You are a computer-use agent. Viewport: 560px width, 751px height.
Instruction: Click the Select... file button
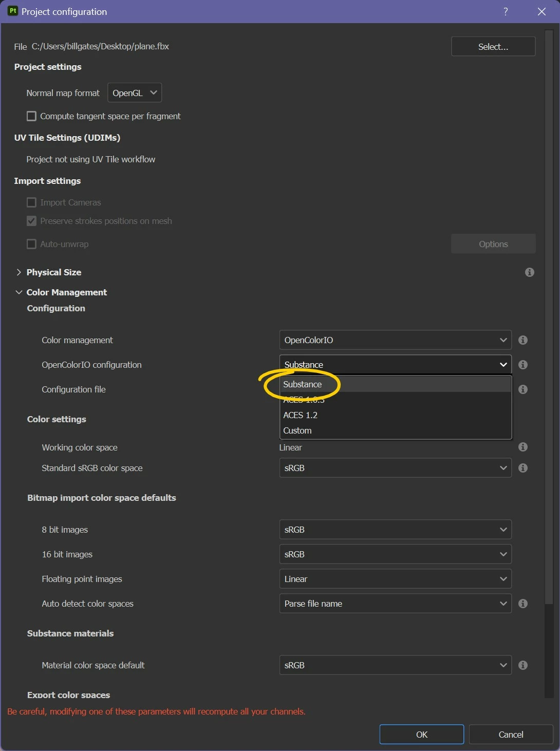(x=493, y=46)
